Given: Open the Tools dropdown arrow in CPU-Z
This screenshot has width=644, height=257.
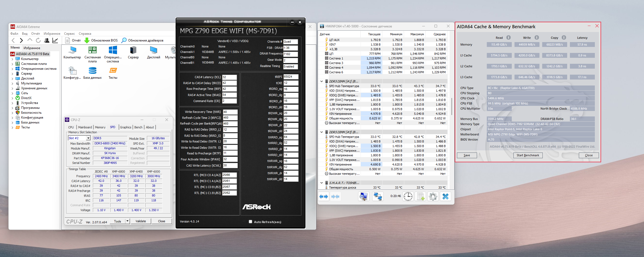Looking at the screenshot, I should point(127,221).
